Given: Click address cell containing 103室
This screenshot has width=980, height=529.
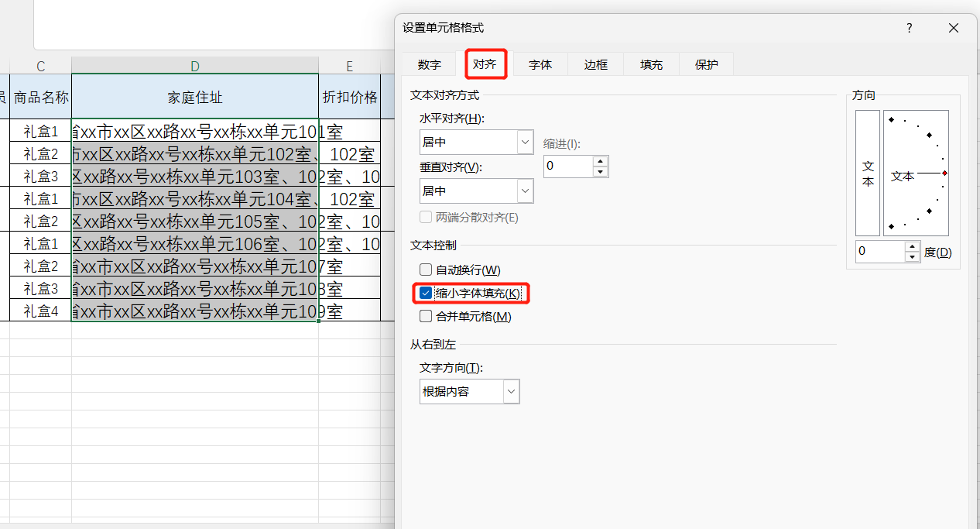Looking at the screenshot, I should [195, 176].
